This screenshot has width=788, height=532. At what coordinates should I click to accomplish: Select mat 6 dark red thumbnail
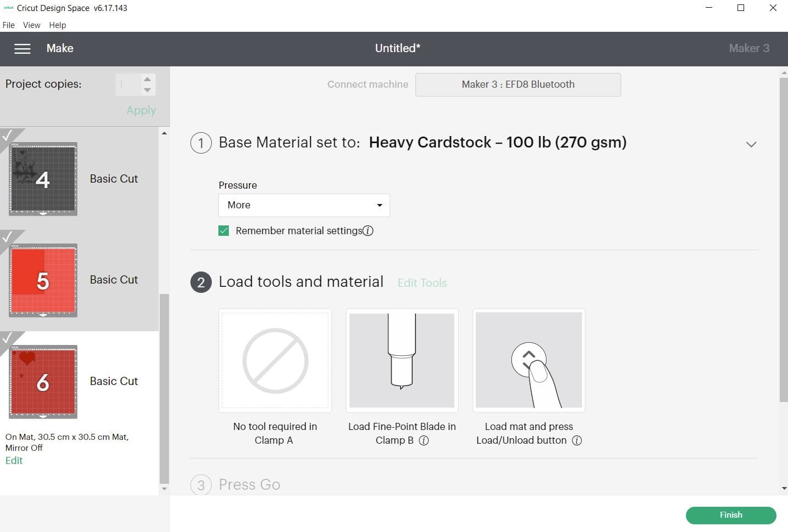(43, 382)
